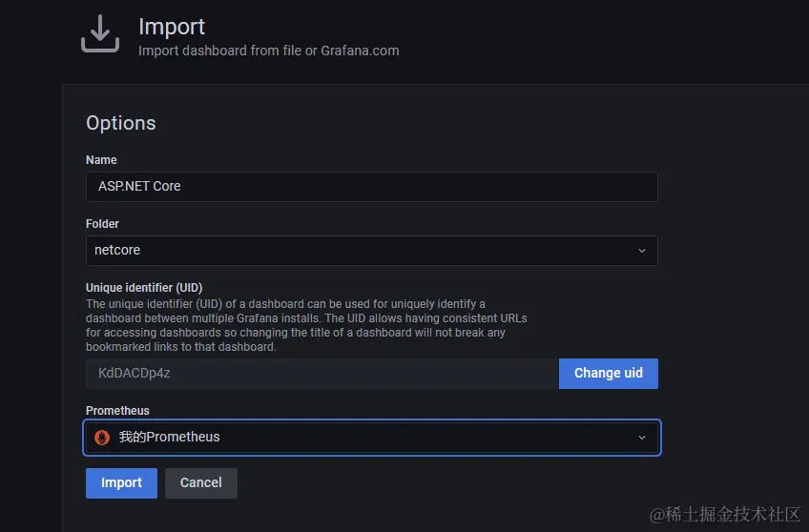Expand the Prometheus dropdown chevron arrow
809x532 pixels.
click(642, 438)
